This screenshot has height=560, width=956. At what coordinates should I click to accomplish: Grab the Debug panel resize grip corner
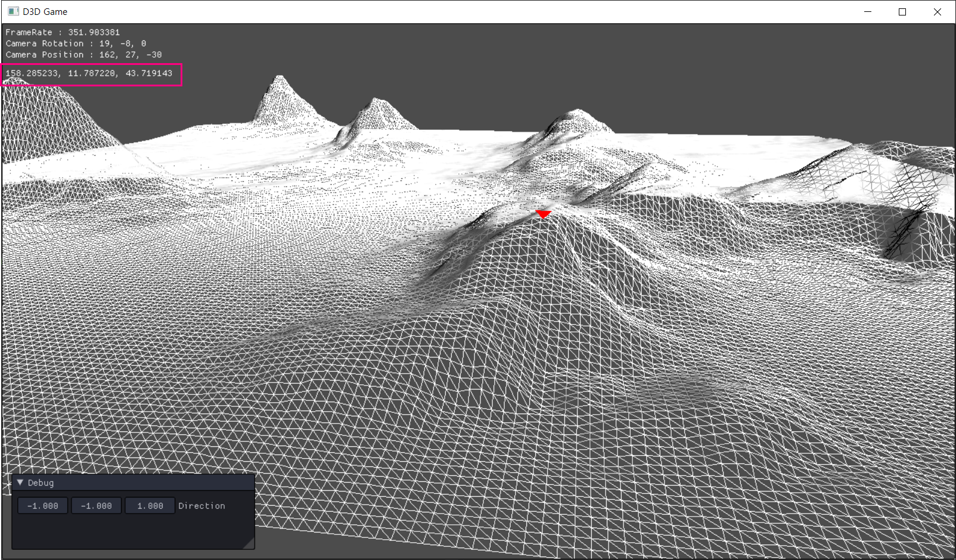[249, 543]
